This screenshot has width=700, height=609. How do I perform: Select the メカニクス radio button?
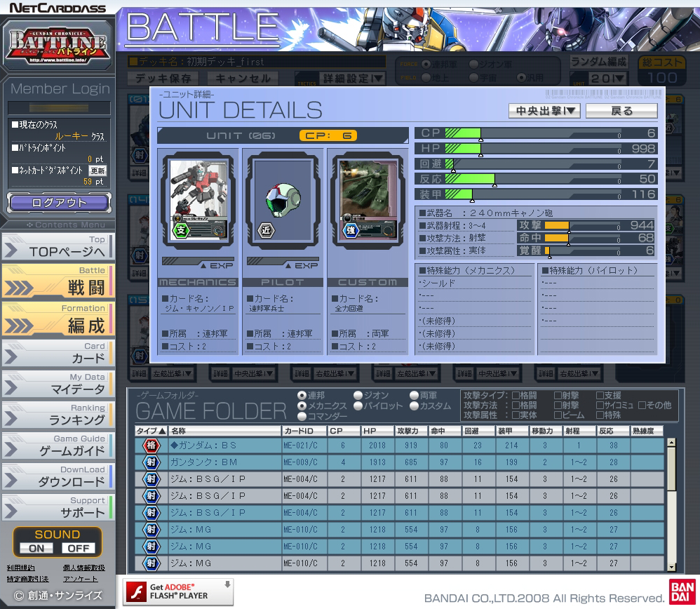click(302, 406)
